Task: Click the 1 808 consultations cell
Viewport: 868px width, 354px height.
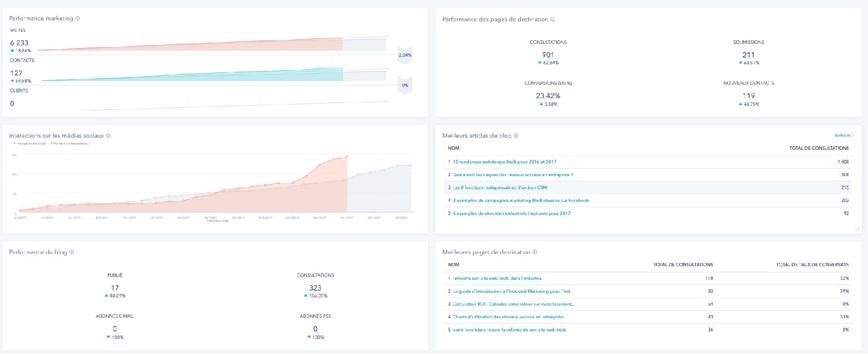Action: click(843, 162)
